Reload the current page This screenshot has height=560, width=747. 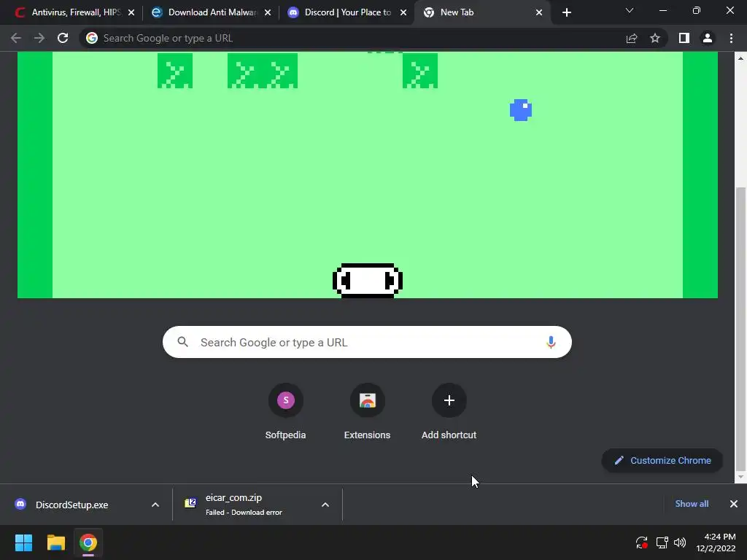[x=63, y=38]
